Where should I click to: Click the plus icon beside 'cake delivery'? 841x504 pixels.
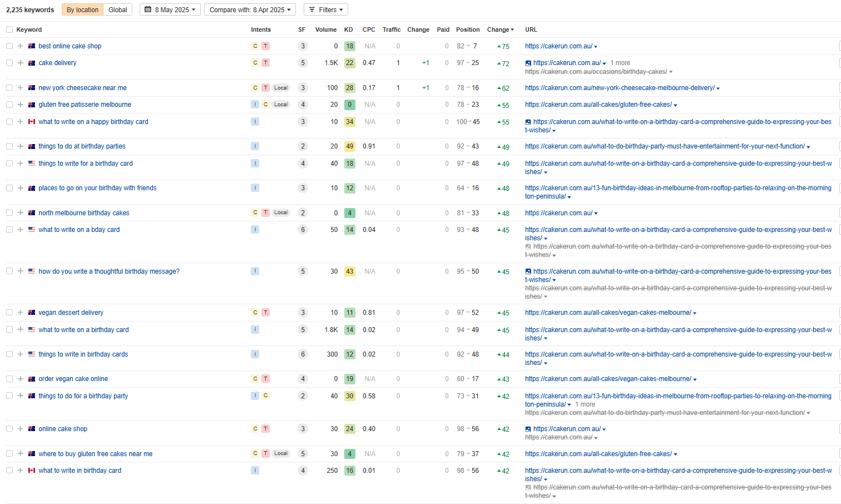point(21,63)
